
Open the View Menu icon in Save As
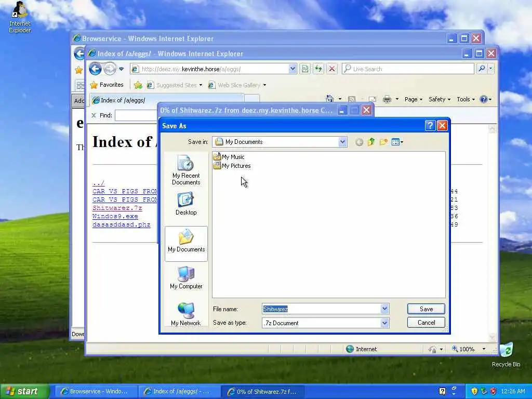click(397, 142)
